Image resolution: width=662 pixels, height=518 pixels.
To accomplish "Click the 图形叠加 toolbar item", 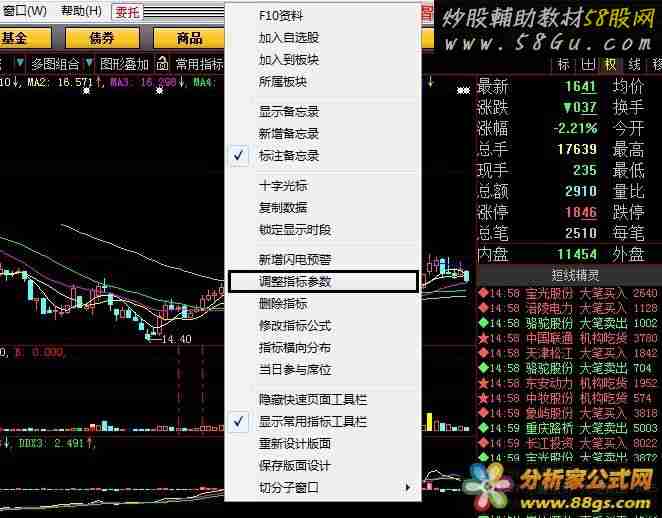I will tap(124, 64).
